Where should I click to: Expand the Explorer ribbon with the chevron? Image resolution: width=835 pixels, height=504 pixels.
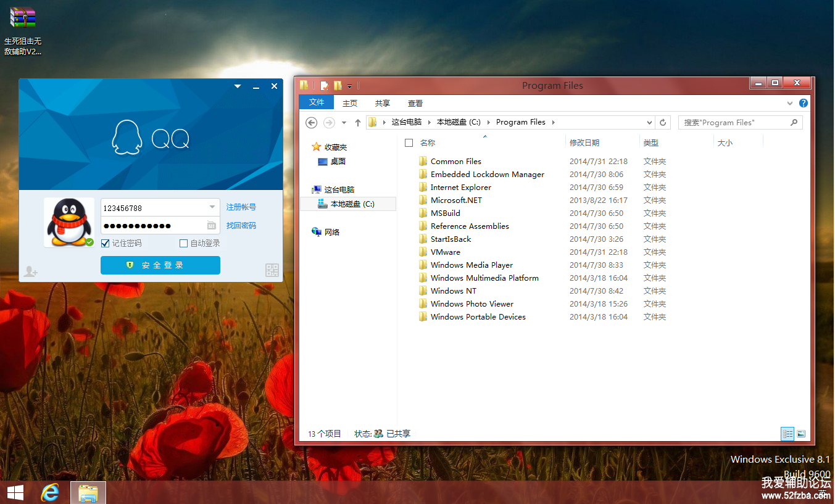(x=789, y=103)
